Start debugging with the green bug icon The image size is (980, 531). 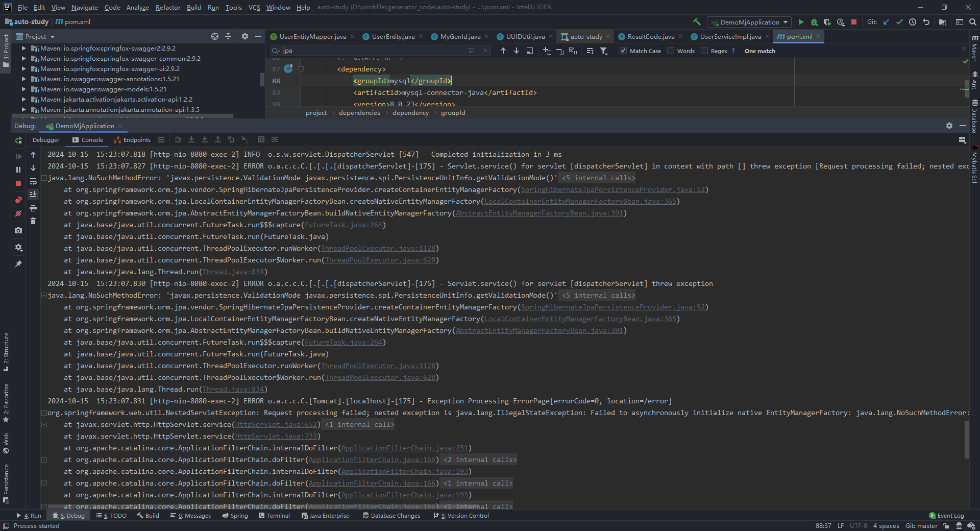tap(814, 22)
